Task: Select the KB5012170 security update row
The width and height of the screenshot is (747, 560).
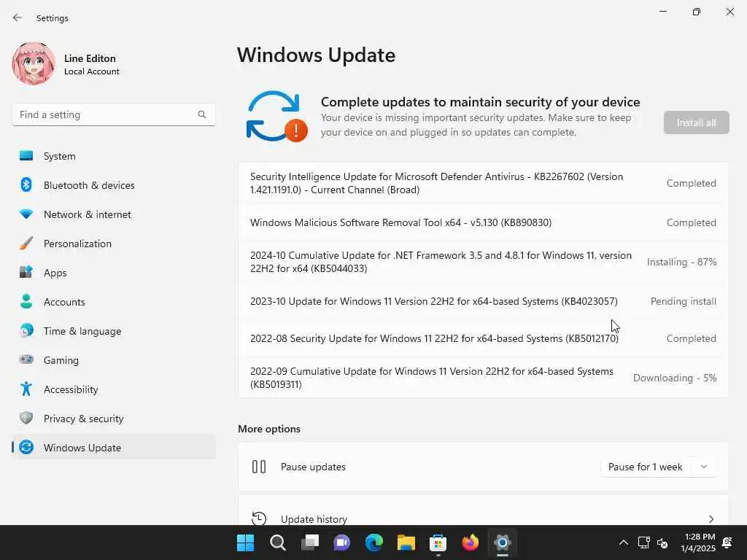Action: [x=483, y=338]
